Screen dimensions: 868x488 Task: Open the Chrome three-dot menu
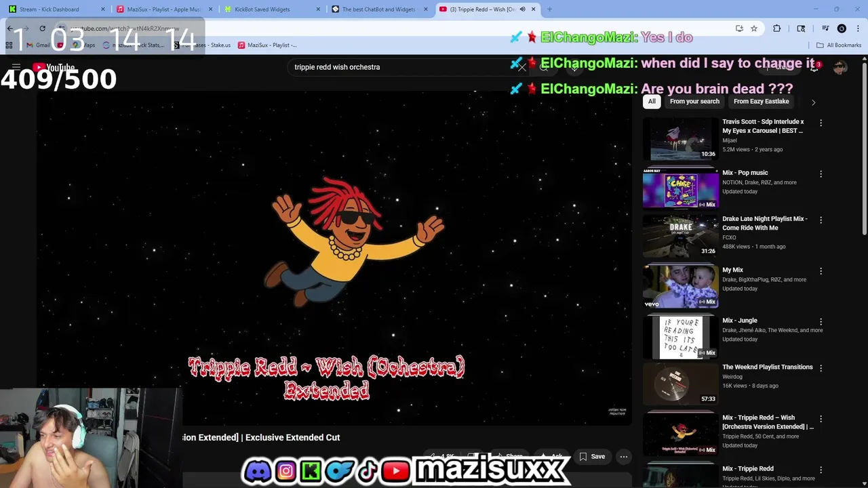(x=857, y=28)
